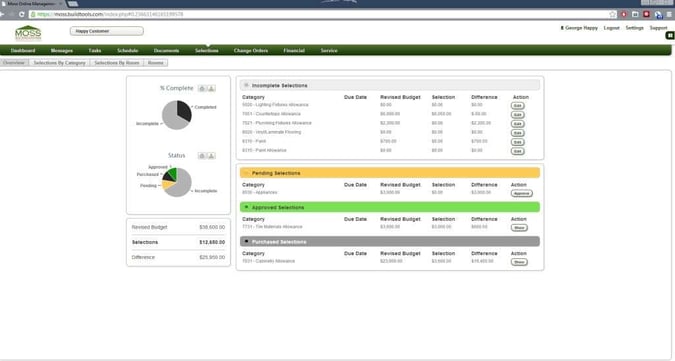The image size is (675, 361).
Task: Click the Revised Budget total $38,600.00
Action: coord(212,227)
